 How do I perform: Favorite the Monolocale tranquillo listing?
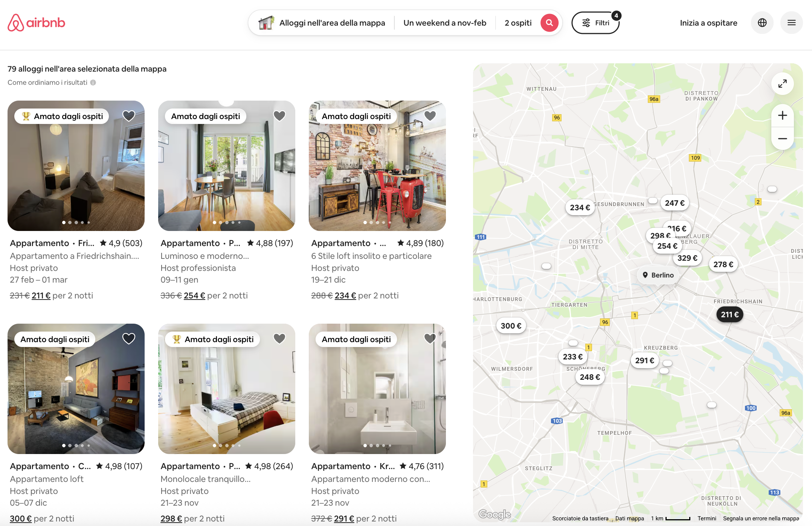tap(279, 339)
